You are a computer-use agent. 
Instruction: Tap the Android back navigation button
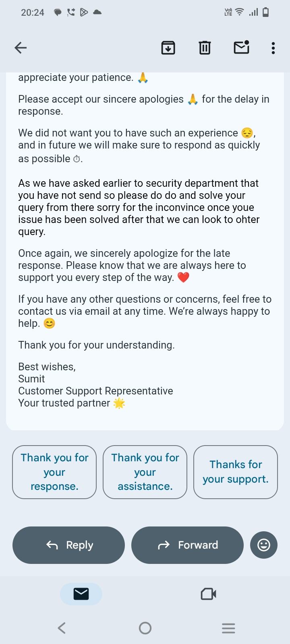tap(62, 628)
